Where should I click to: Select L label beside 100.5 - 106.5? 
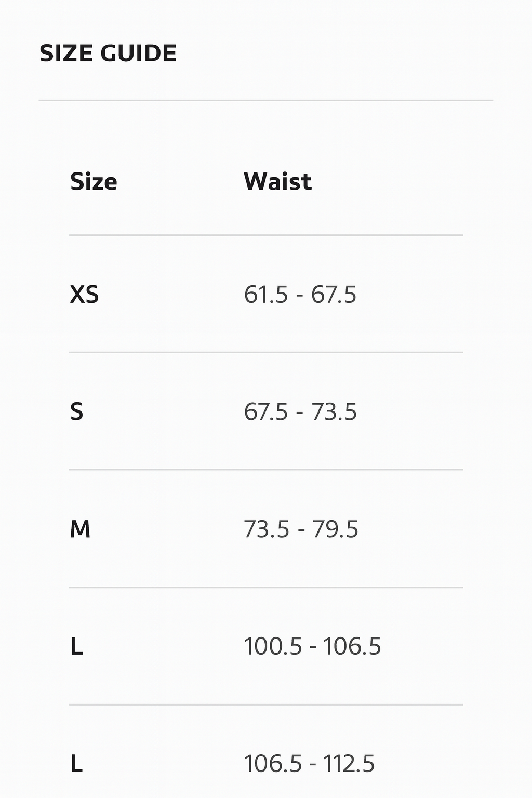(x=76, y=647)
